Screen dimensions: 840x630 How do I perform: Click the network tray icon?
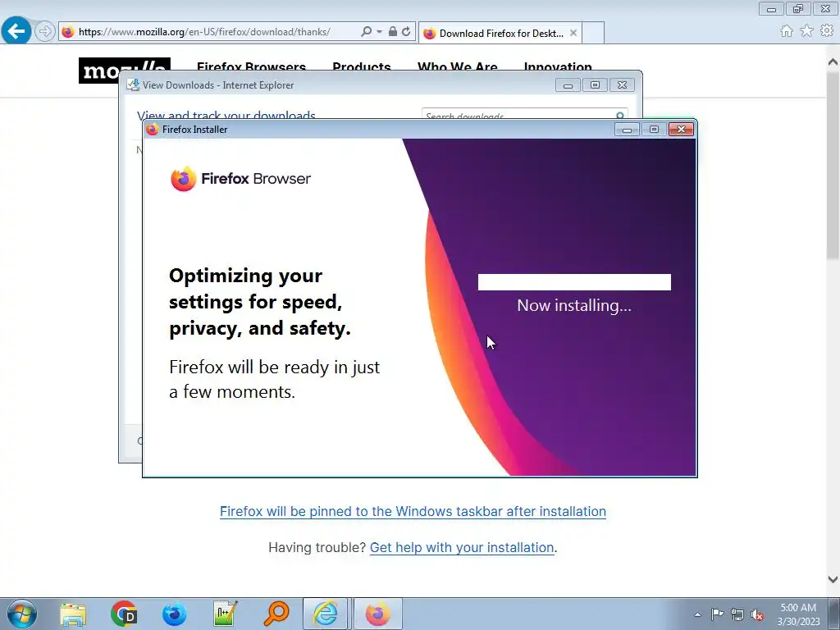[737, 615]
